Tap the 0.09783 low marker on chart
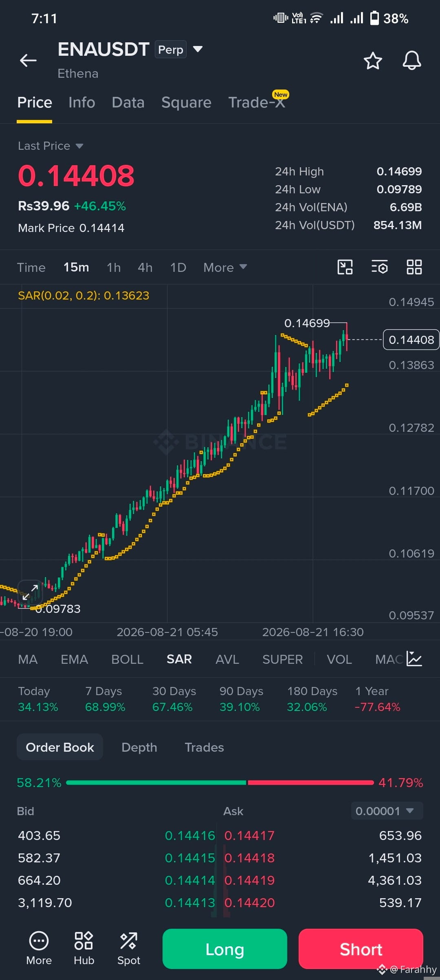Image resolution: width=440 pixels, height=980 pixels. pyautogui.click(x=57, y=609)
